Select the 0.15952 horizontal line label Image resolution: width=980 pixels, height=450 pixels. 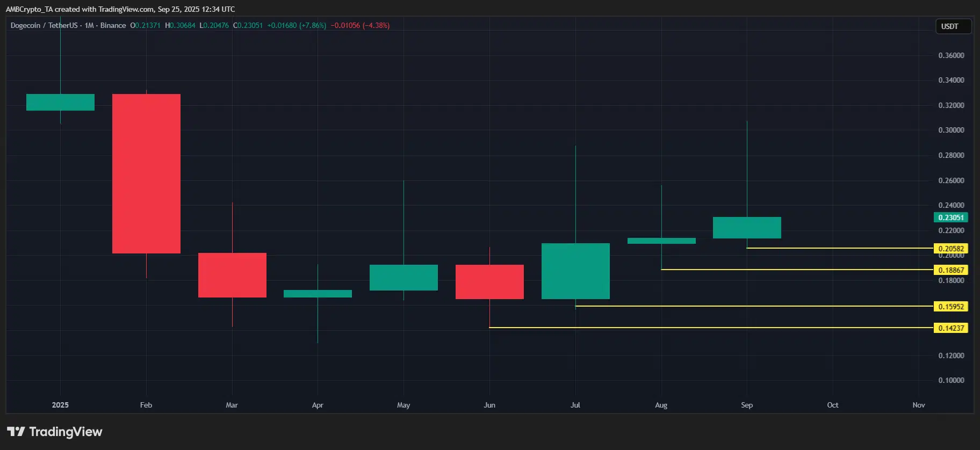click(950, 307)
